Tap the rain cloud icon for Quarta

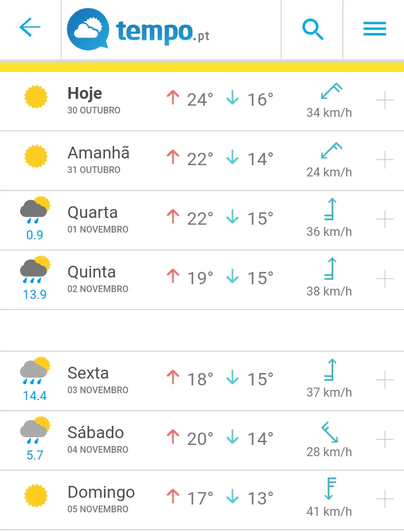coord(35,210)
